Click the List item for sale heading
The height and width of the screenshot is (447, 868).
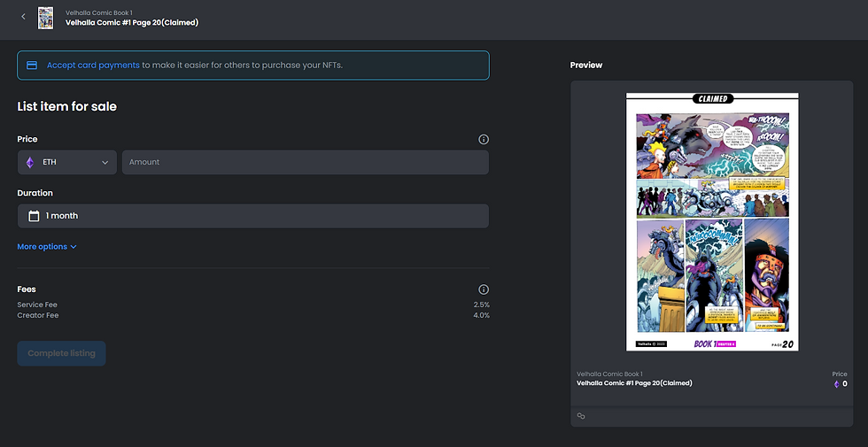coord(67,107)
